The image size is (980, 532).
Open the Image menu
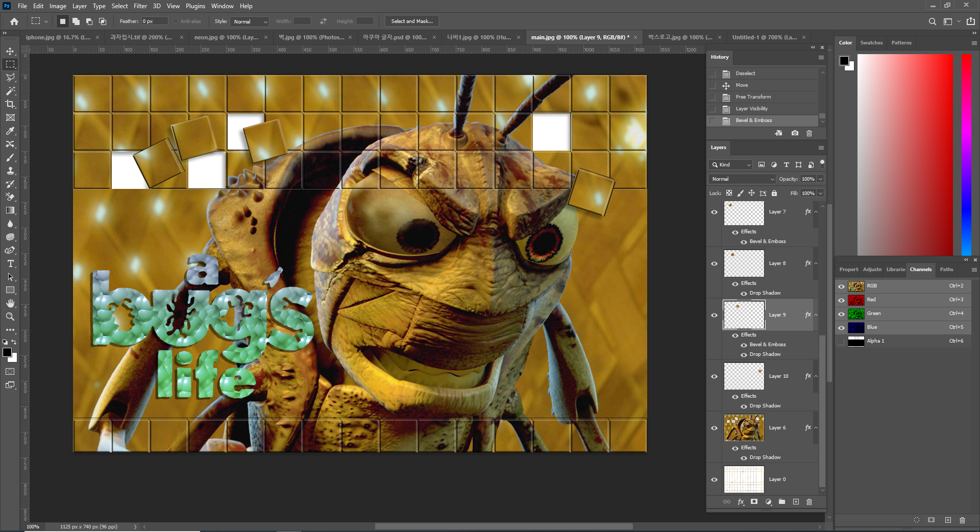point(58,6)
